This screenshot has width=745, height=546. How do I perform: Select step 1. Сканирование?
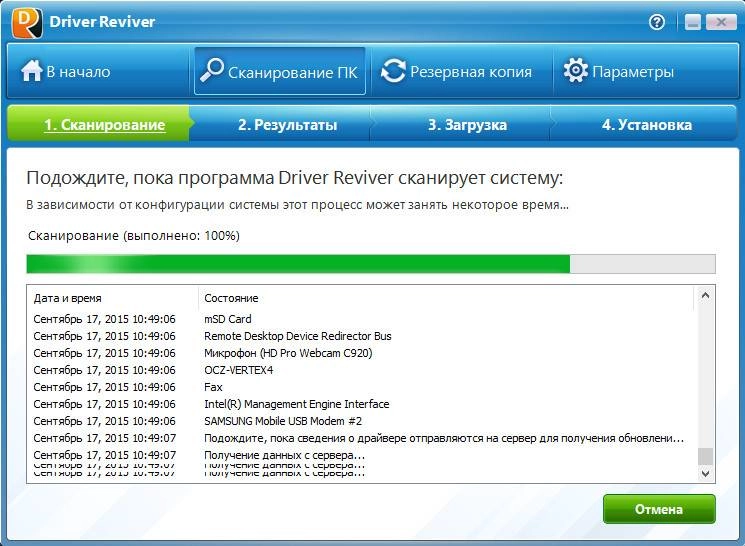(99, 124)
